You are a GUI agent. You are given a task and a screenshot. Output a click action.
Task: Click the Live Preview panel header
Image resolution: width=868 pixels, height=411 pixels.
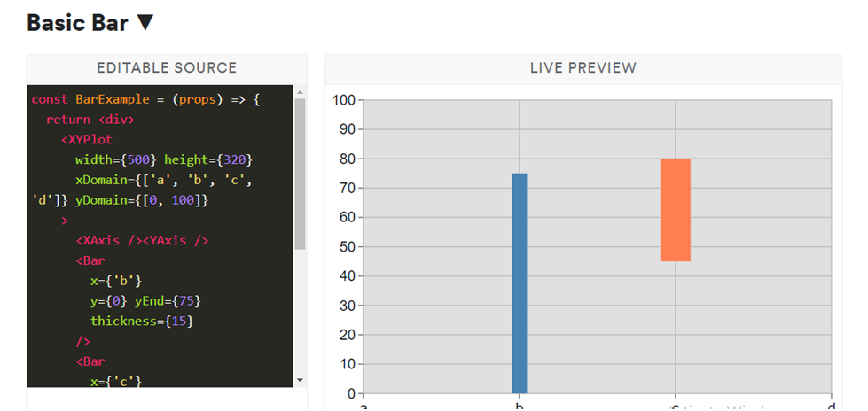[x=583, y=68]
